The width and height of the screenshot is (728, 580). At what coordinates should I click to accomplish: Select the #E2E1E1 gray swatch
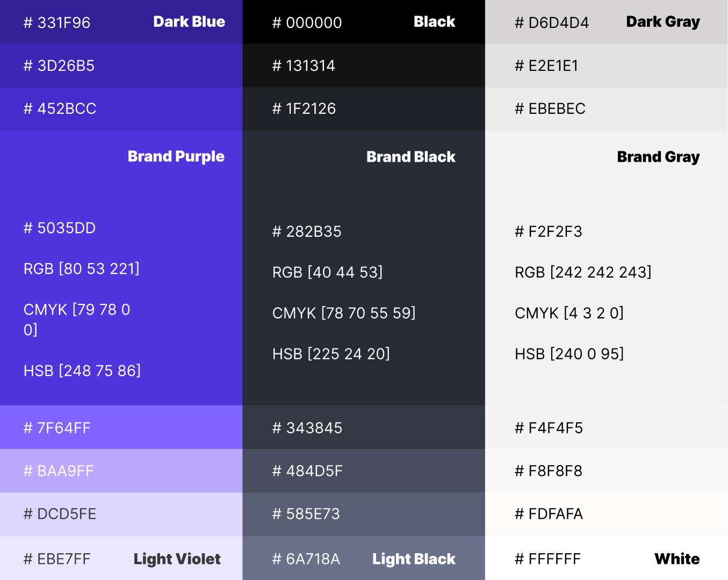[x=607, y=66]
